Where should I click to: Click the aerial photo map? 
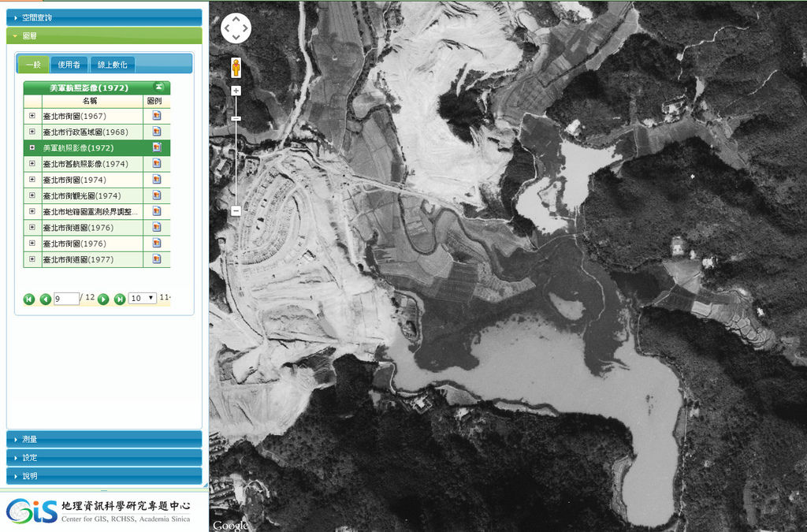(508, 266)
